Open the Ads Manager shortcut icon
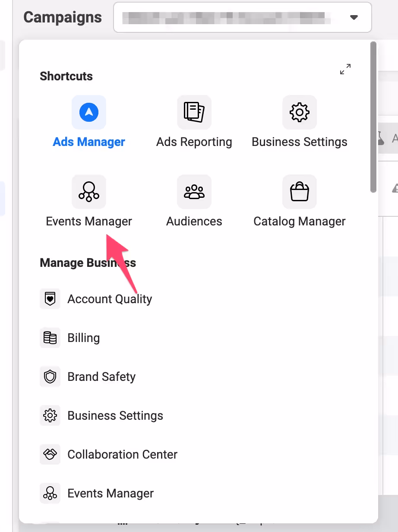 (x=89, y=112)
